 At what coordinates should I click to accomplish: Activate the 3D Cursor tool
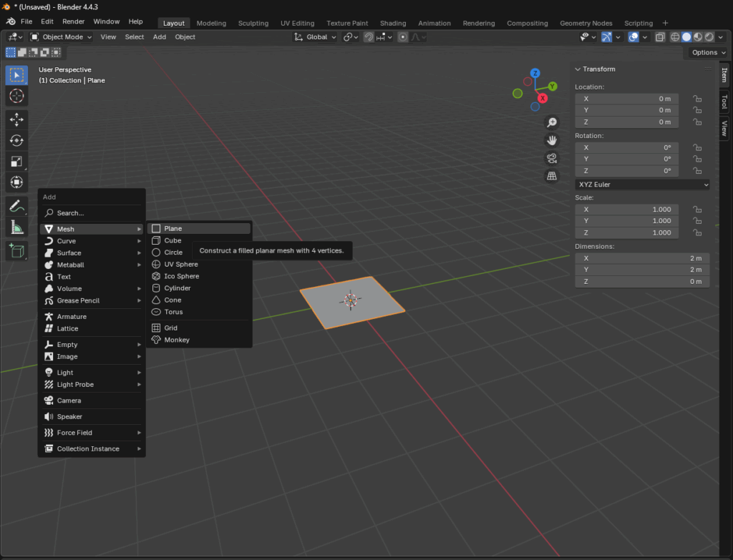click(16, 96)
